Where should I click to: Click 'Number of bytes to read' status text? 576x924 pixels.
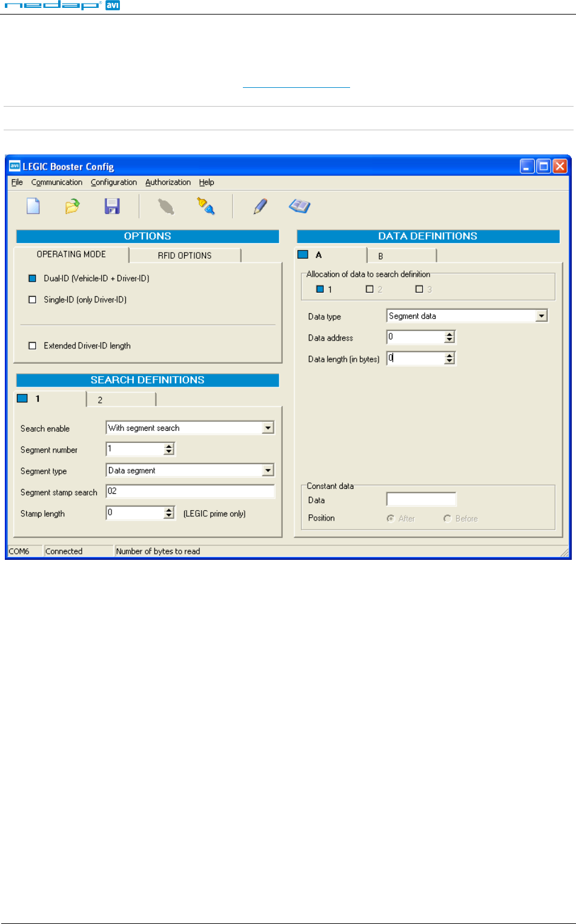158,551
